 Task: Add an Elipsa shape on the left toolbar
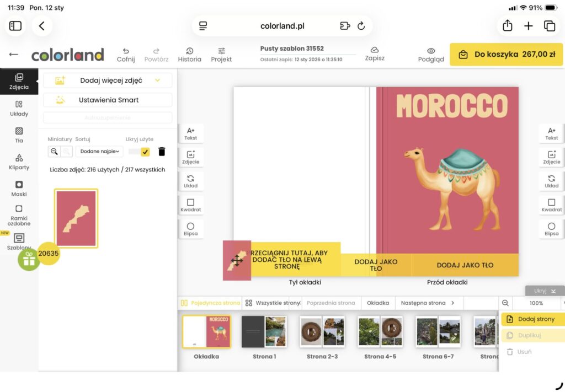190,229
